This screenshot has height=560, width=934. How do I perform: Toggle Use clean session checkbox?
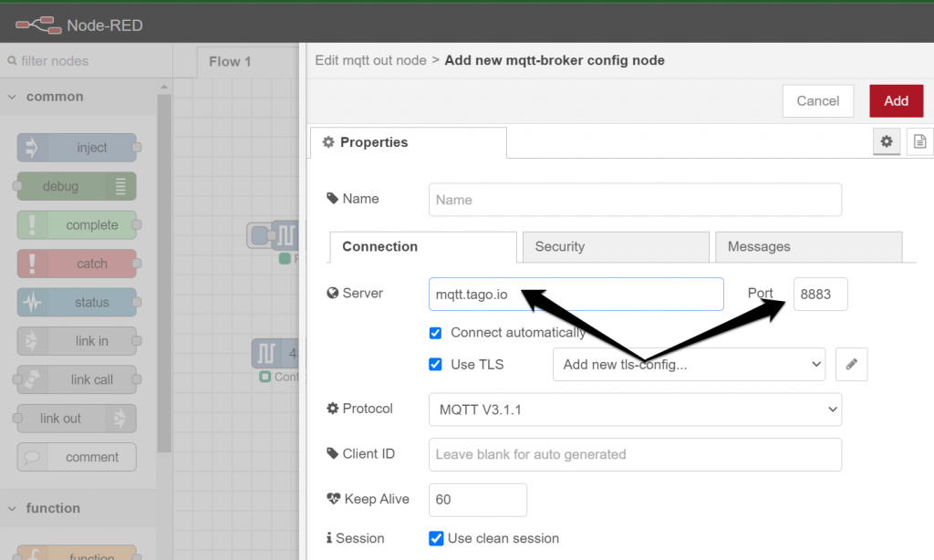click(x=436, y=538)
